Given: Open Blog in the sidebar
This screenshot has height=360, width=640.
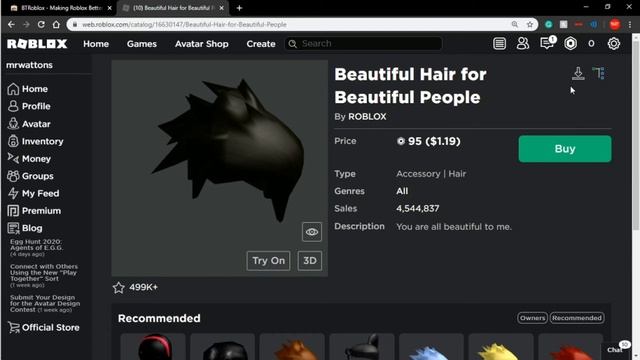Looking at the screenshot, I should point(24,228).
